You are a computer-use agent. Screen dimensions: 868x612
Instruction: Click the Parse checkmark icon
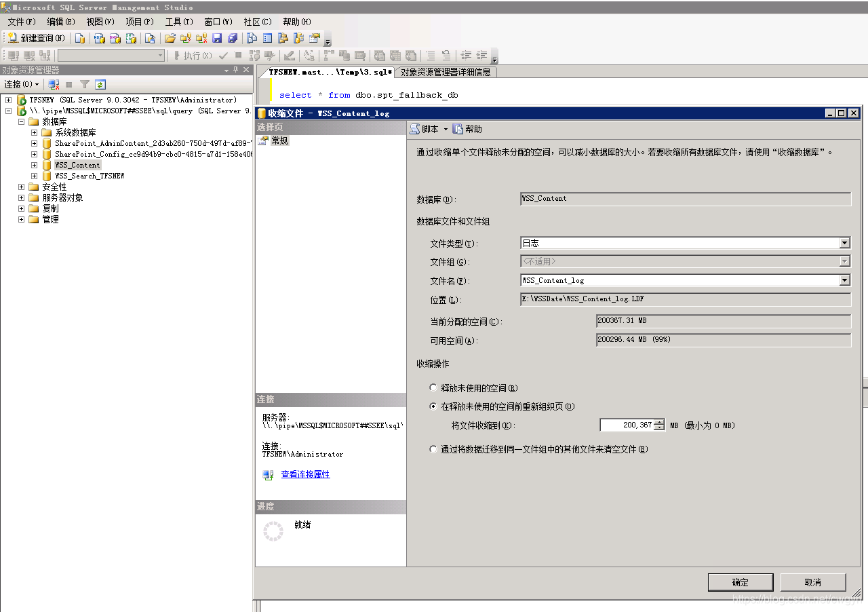[223, 56]
